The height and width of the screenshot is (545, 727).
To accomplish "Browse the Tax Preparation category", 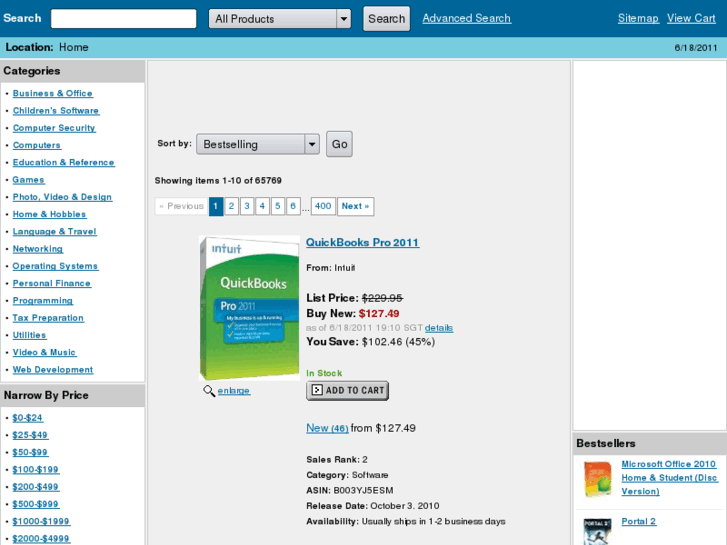I will point(48,318).
